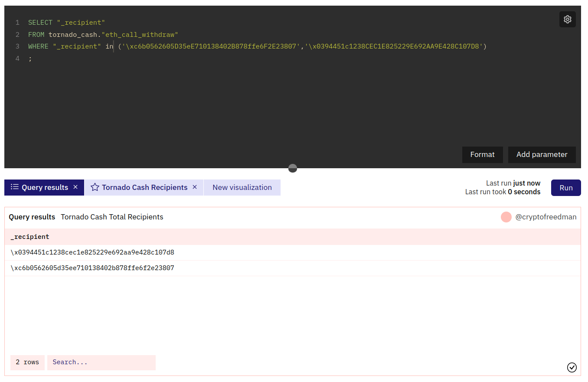Click the SELECT line in the SQL editor

67,22
